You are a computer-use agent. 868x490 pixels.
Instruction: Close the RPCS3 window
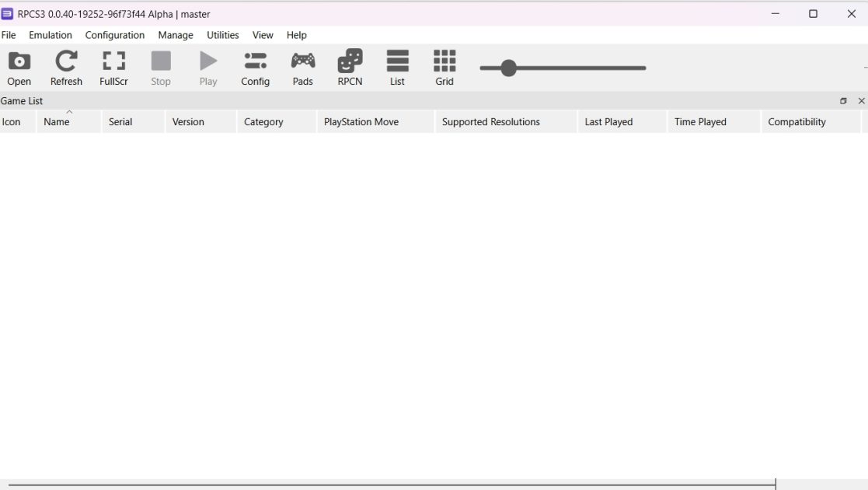[x=852, y=14]
